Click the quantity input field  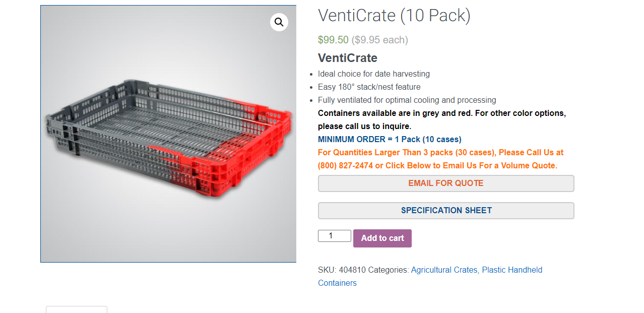coord(334,236)
